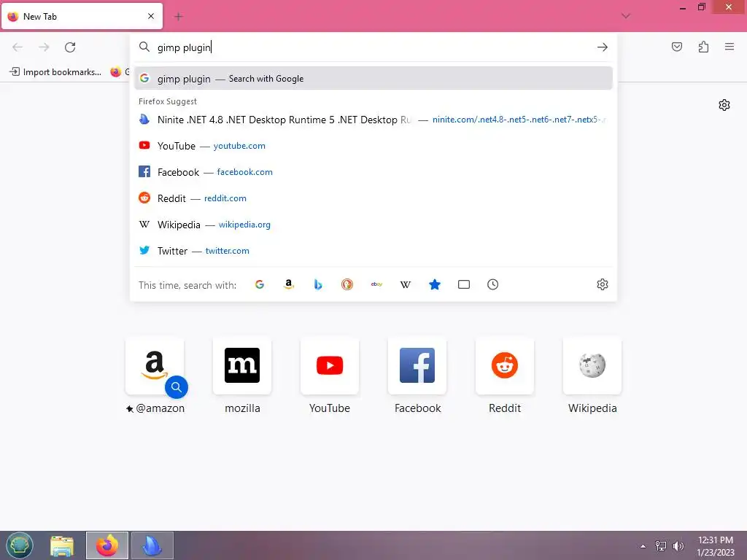This screenshot has height=560, width=747.
Task: Open the Save to Pocket button
Action: [x=677, y=47]
